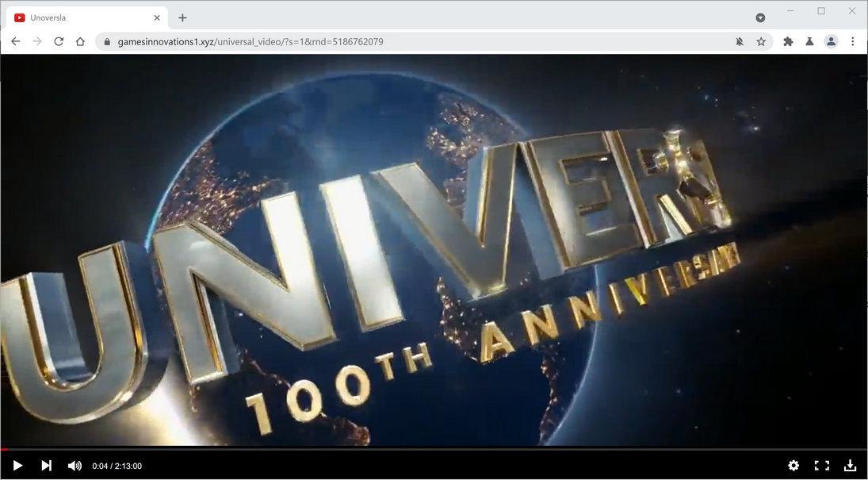The width and height of the screenshot is (868, 480).
Task: Bookmark this page with star
Action: pyautogui.click(x=761, y=41)
